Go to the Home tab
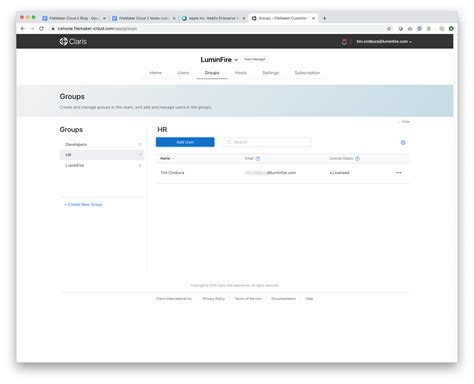The image size is (474, 384). [x=155, y=73]
